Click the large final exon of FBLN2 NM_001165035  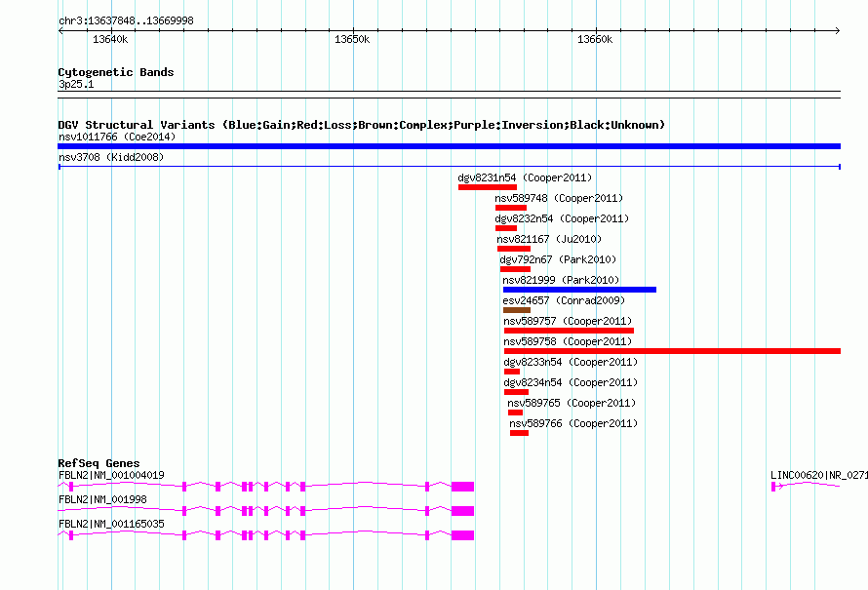(463, 535)
